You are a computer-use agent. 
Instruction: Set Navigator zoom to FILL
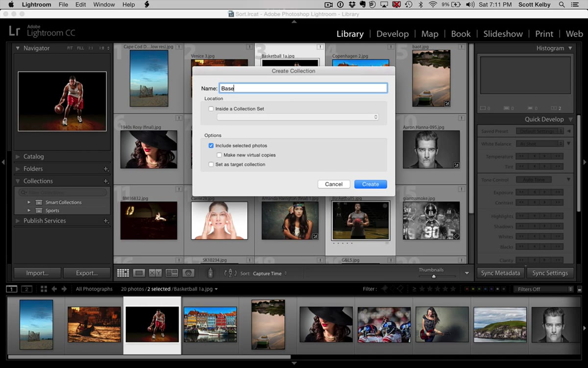[x=80, y=48]
